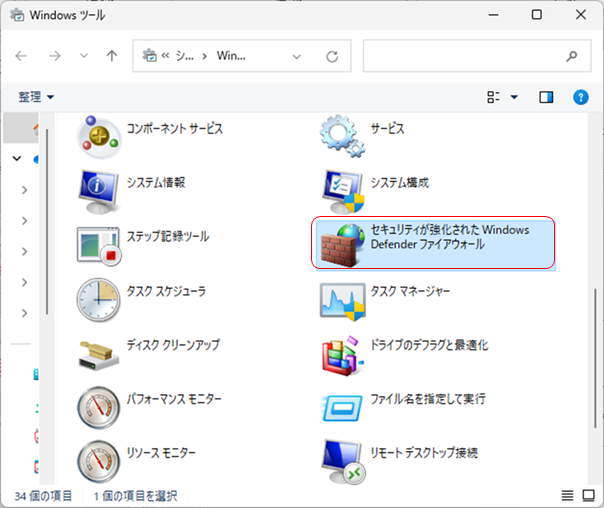Open ステップ記録ツール icon

pos(99,244)
